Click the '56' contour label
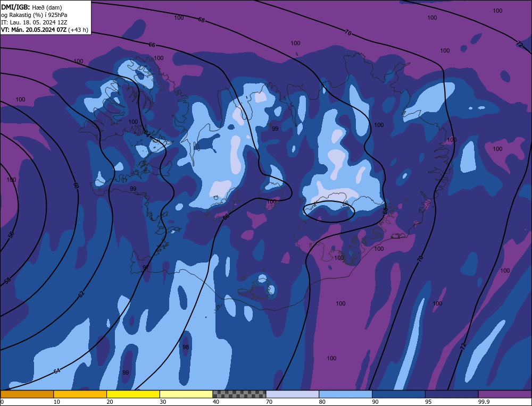 (x=12, y=235)
